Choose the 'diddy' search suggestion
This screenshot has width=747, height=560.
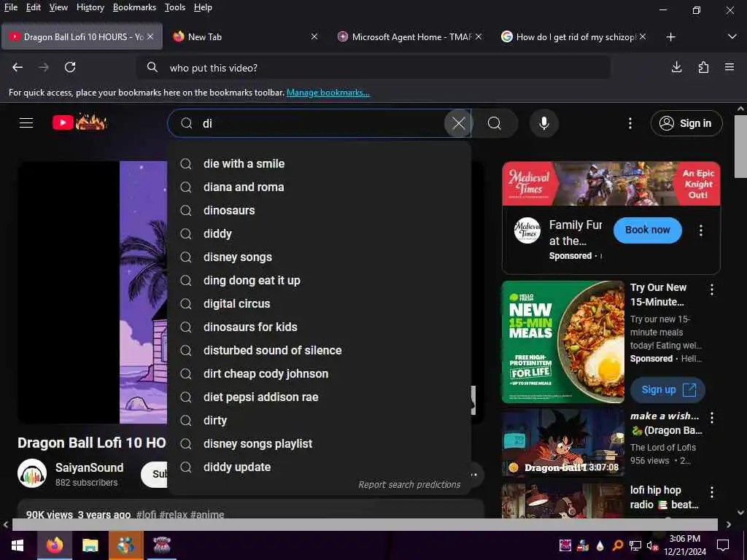(320, 234)
